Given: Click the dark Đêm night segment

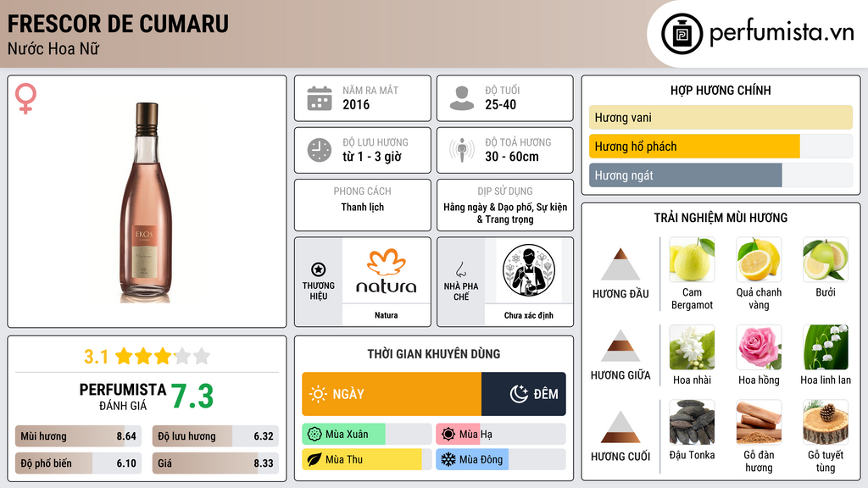Looking at the screenshot, I should pos(524,394).
